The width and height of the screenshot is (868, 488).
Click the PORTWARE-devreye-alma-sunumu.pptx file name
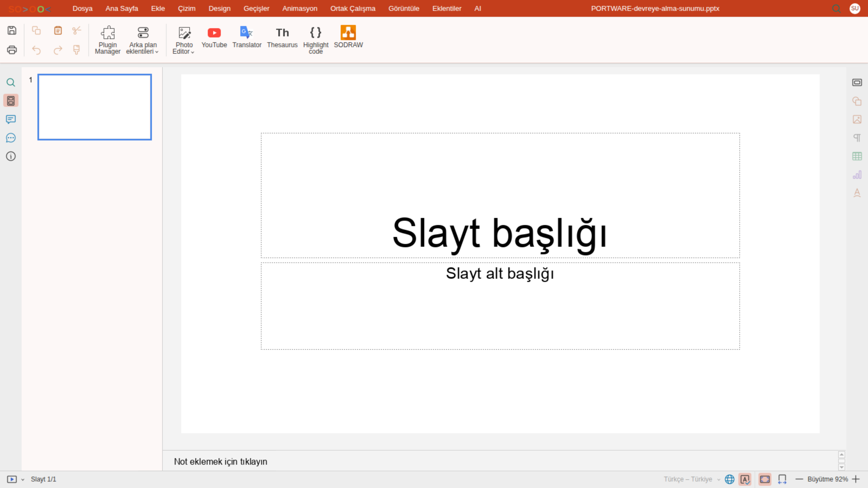pos(655,8)
